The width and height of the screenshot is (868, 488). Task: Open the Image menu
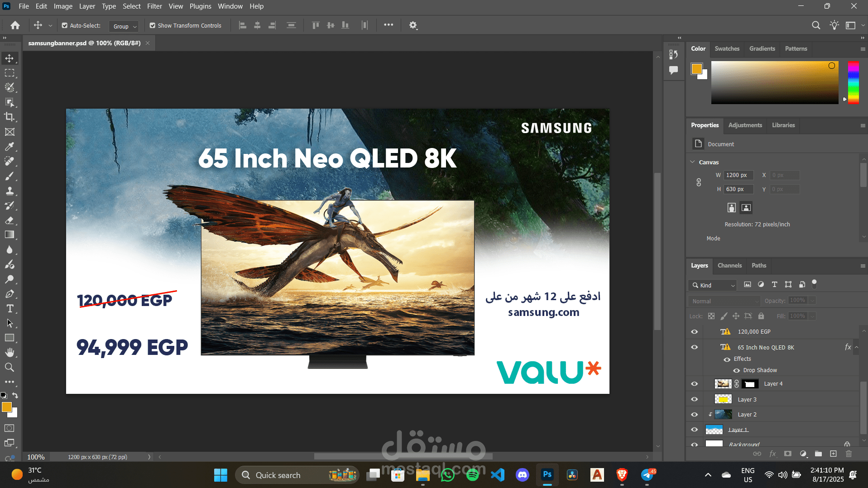coord(63,6)
